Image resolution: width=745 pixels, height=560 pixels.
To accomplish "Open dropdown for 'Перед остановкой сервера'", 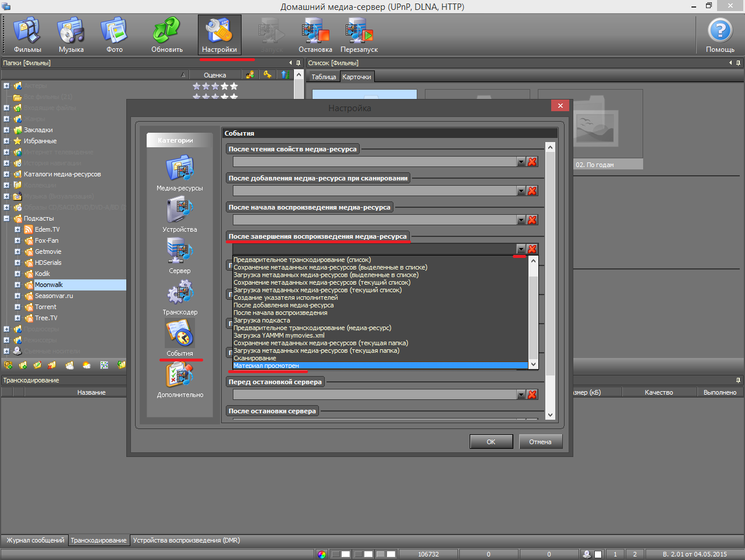I will pyautogui.click(x=521, y=395).
